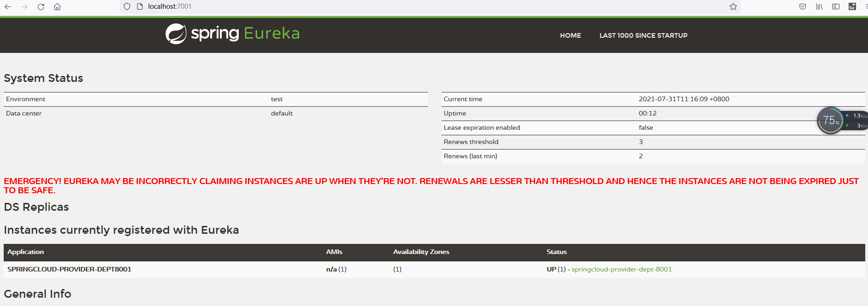
Task: Click the browser forward arrow
Action: pos(24,6)
